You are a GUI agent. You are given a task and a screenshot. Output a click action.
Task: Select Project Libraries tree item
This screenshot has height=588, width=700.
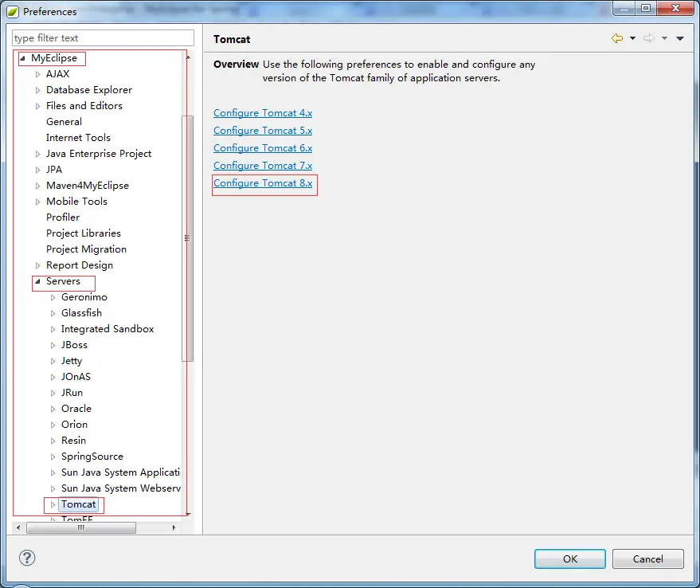pyautogui.click(x=84, y=233)
